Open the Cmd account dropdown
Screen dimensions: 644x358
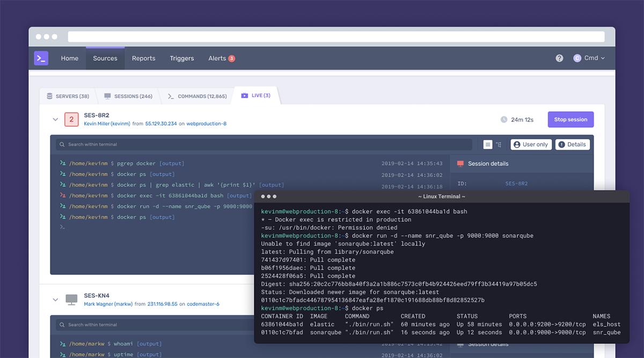(589, 58)
